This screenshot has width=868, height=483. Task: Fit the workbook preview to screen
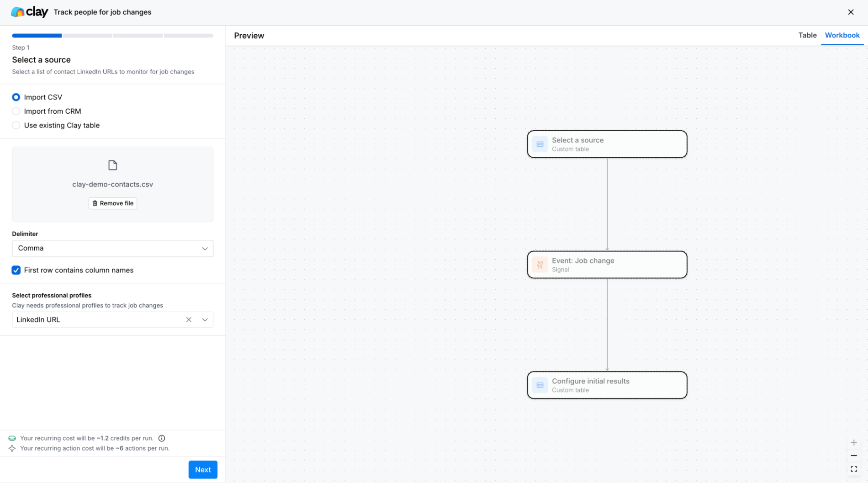[x=854, y=469]
